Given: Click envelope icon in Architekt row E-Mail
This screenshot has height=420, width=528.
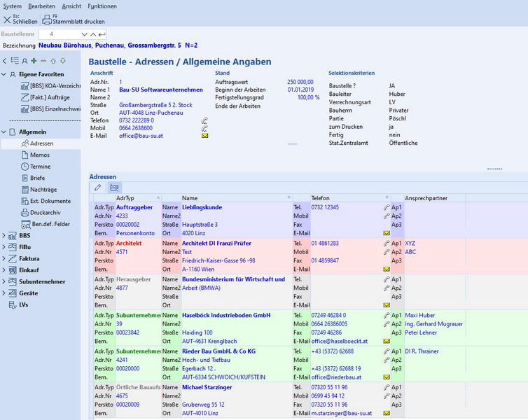Looking at the screenshot, I should coord(386,269).
